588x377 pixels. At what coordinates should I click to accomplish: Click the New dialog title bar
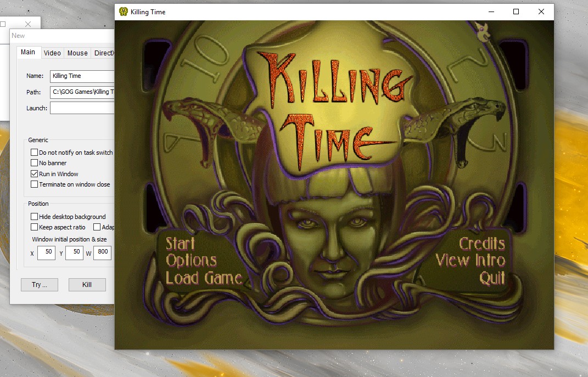(62, 36)
